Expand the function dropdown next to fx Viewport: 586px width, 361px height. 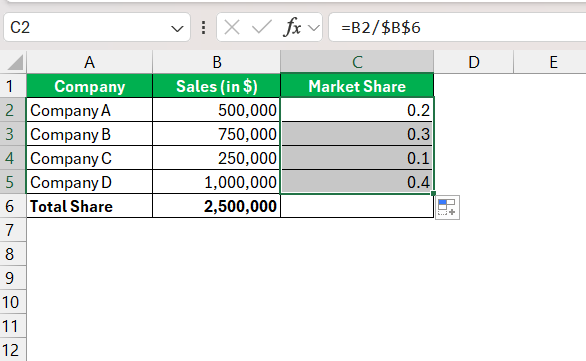tap(314, 28)
